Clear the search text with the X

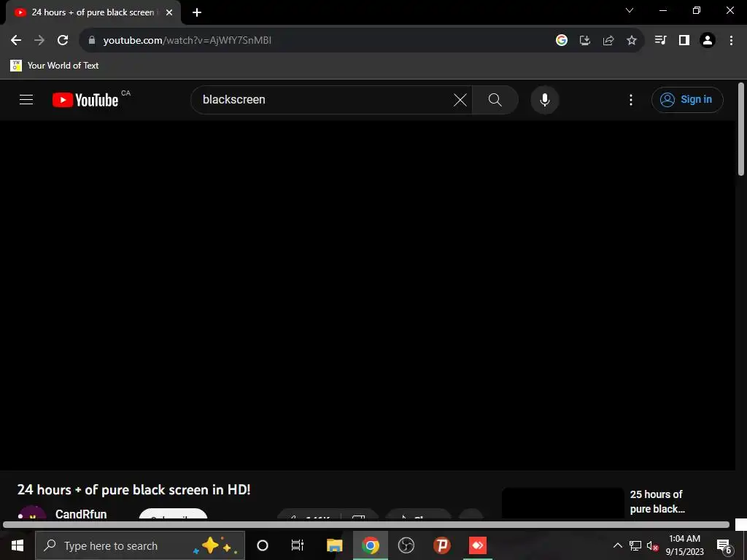coord(460,100)
